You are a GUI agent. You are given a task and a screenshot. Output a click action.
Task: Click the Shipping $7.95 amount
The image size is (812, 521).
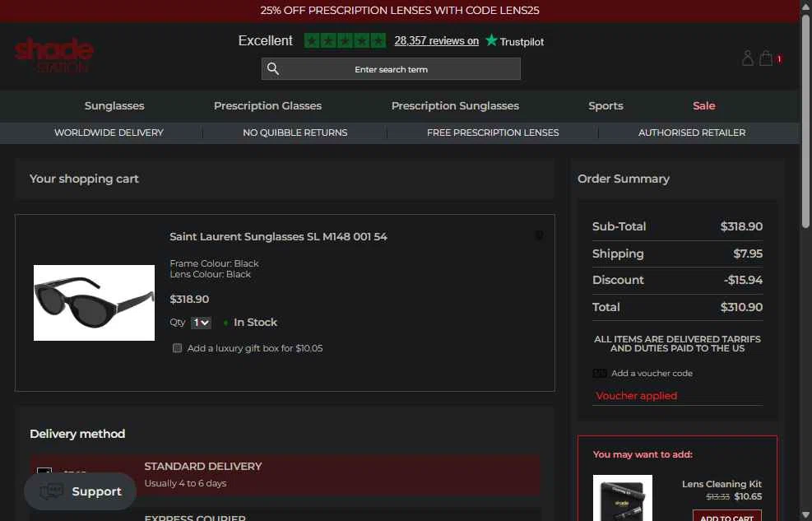(x=748, y=254)
